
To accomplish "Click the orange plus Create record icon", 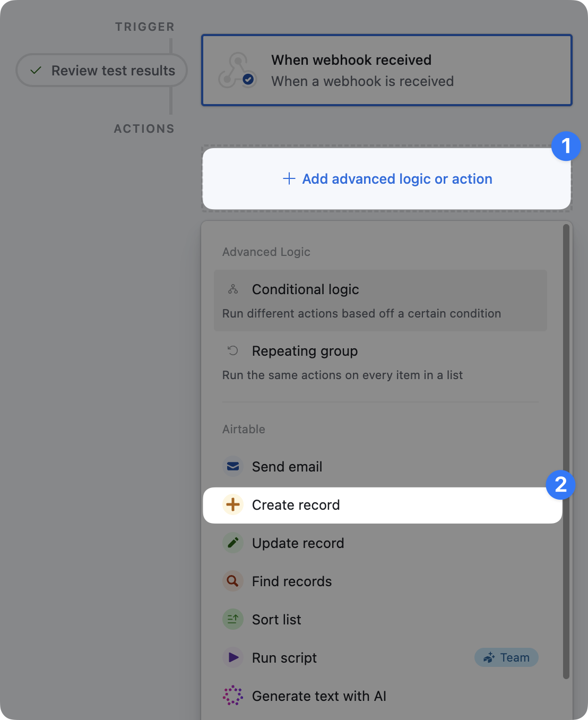I will point(232,505).
